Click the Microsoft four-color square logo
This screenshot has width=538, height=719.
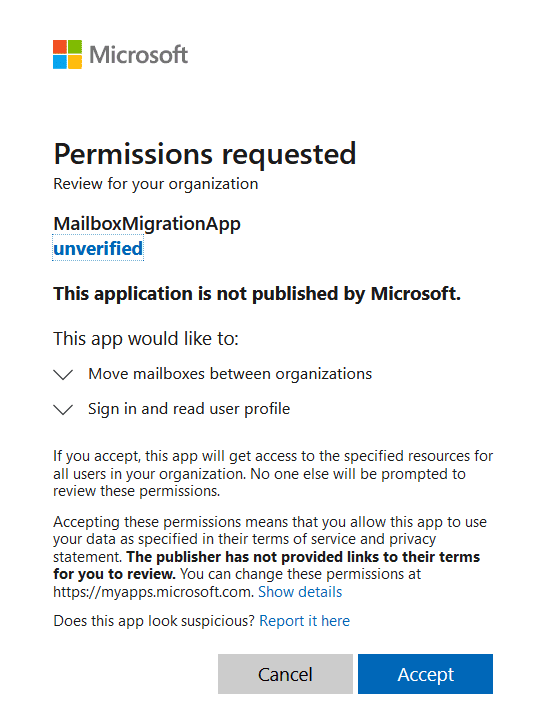click(67, 55)
